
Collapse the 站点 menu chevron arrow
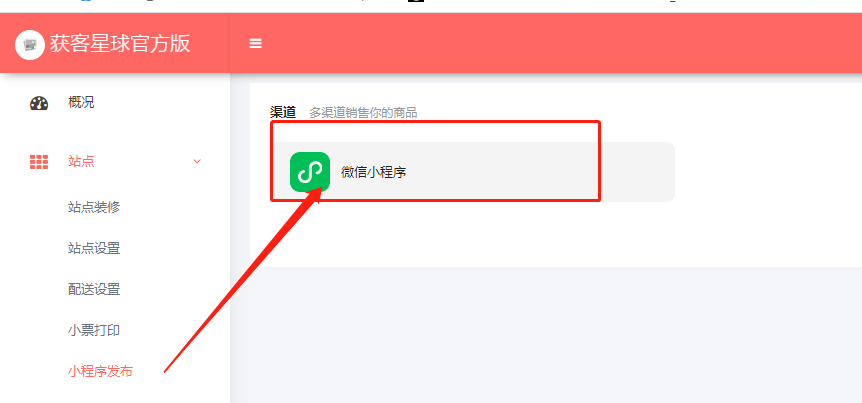coord(197,162)
